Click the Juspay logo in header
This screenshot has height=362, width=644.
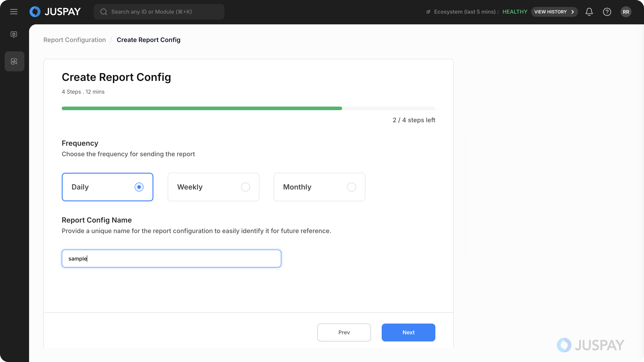tap(55, 12)
